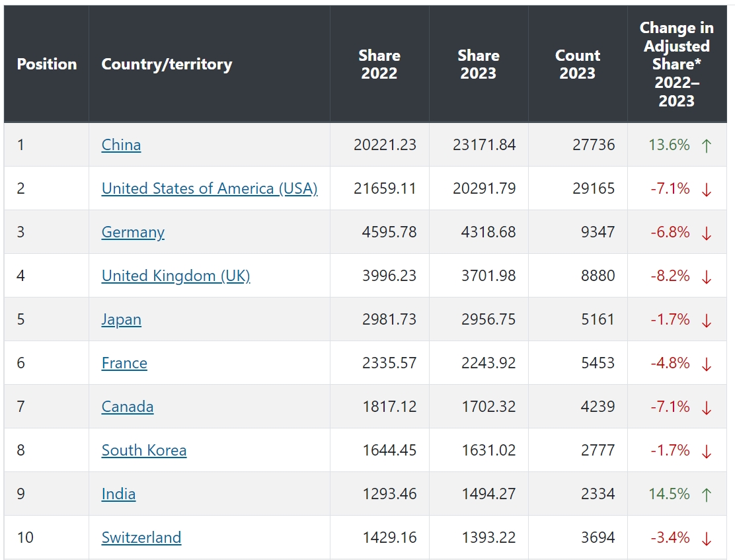Click green up arrow in China row
The height and width of the screenshot is (560, 735).
point(706,145)
